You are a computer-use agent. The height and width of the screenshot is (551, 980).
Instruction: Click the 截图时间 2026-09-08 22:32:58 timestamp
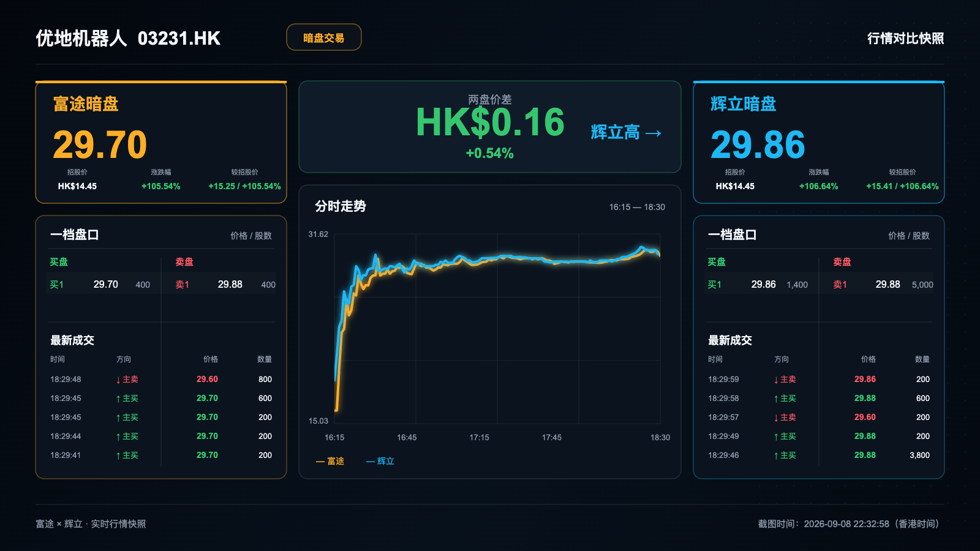(x=851, y=524)
